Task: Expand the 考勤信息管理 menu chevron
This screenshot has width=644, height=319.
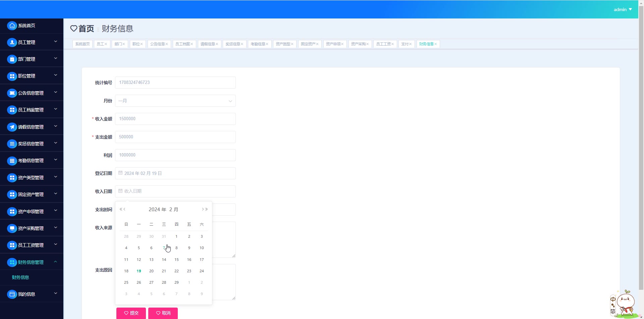Action: coord(56,160)
